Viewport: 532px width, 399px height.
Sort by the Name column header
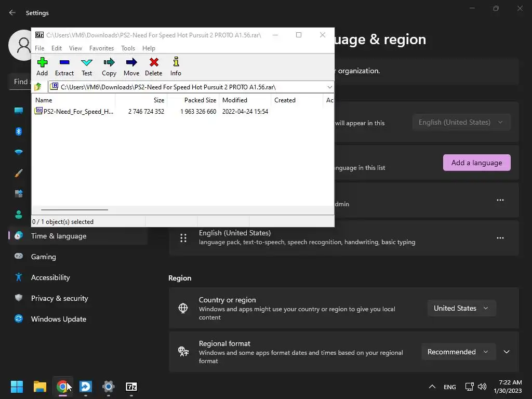tap(74, 100)
